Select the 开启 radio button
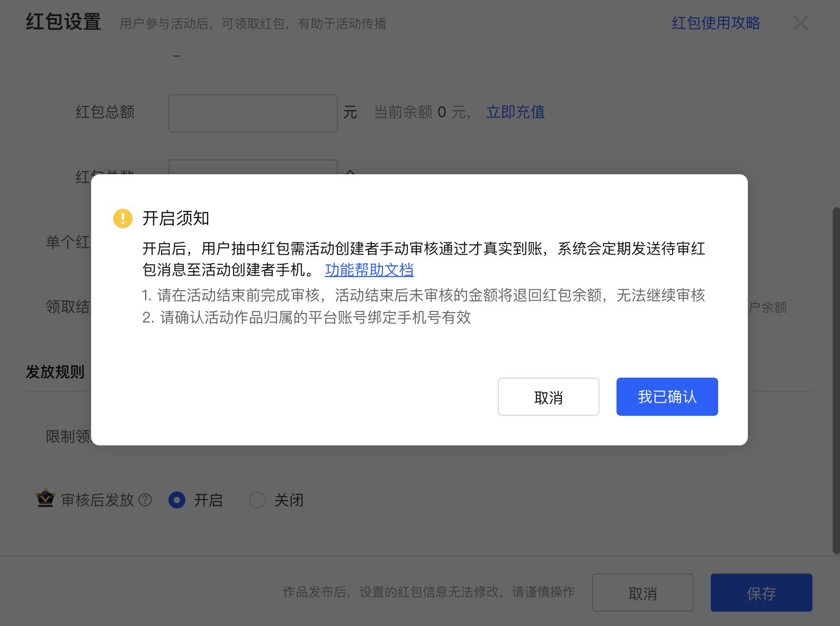 [x=177, y=500]
